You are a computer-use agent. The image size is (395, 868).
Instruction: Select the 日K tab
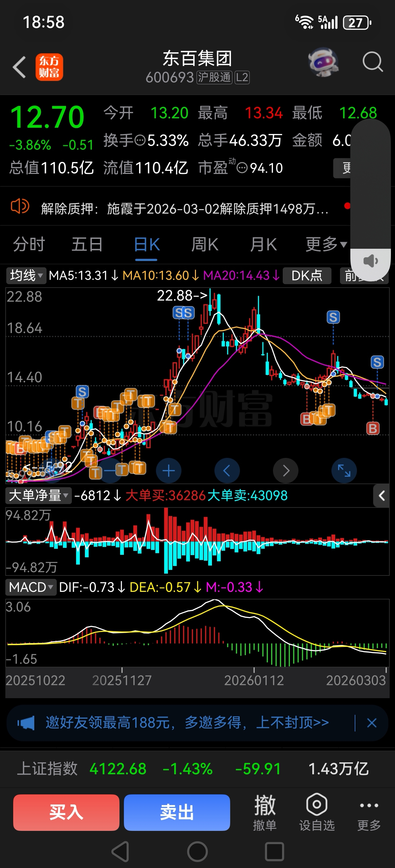(x=147, y=244)
